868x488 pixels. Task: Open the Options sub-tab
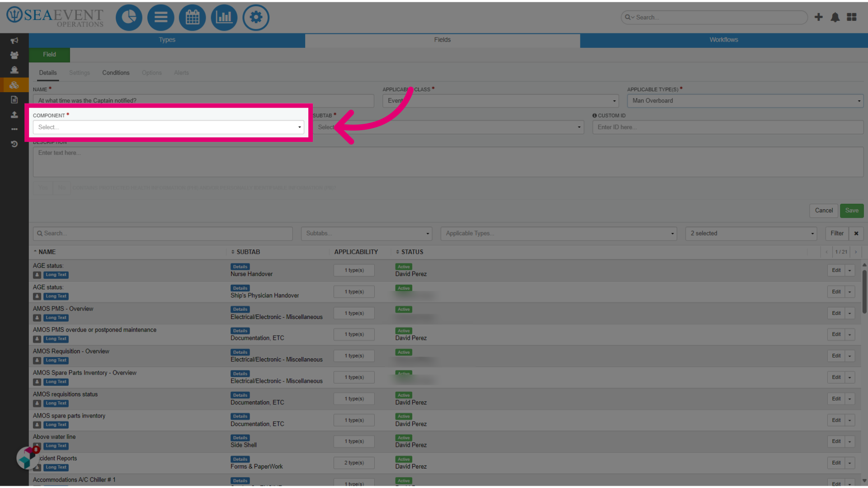pos(152,73)
